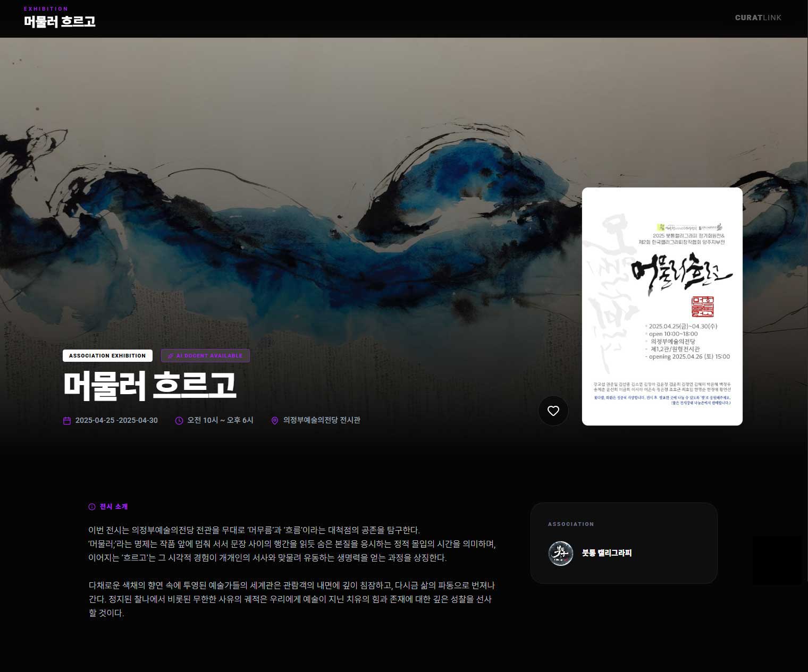
Task: Click the calendar icon beside the dates
Action: (x=67, y=421)
